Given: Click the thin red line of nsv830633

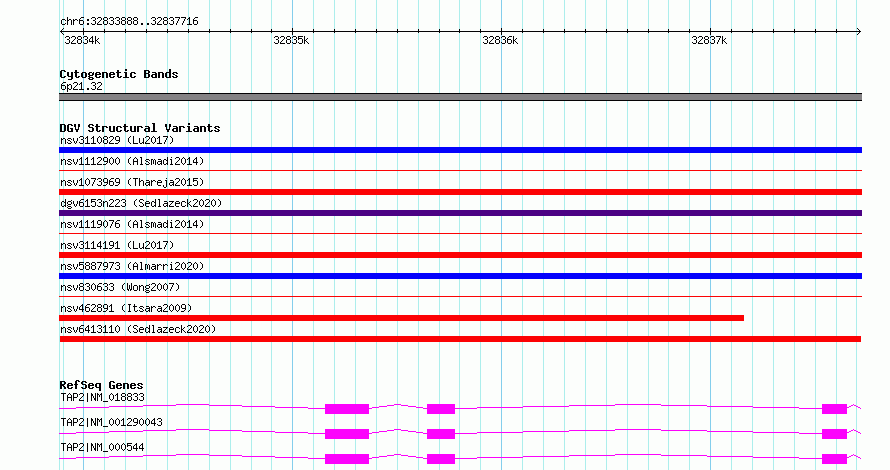Looking at the screenshot, I should tap(460, 296).
